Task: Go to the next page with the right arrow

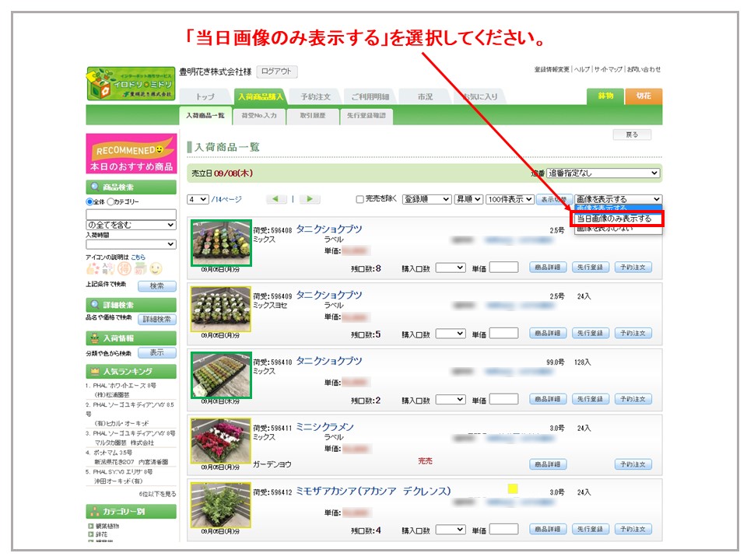Action: click(x=310, y=199)
